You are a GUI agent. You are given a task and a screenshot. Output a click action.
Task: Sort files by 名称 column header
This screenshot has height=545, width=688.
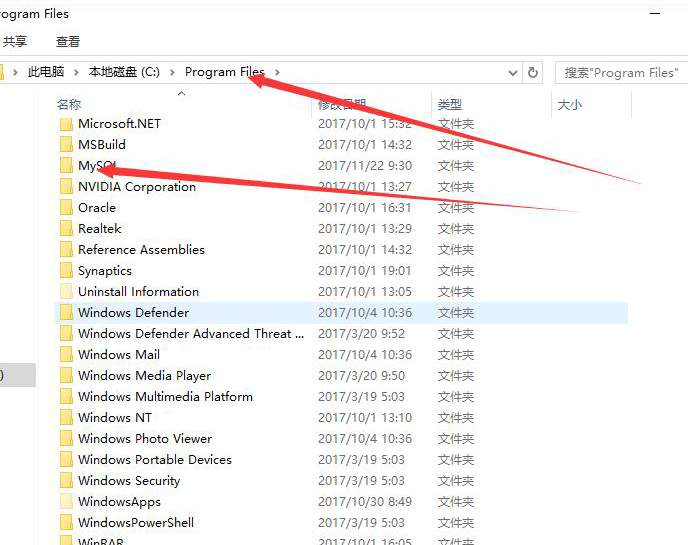69,104
